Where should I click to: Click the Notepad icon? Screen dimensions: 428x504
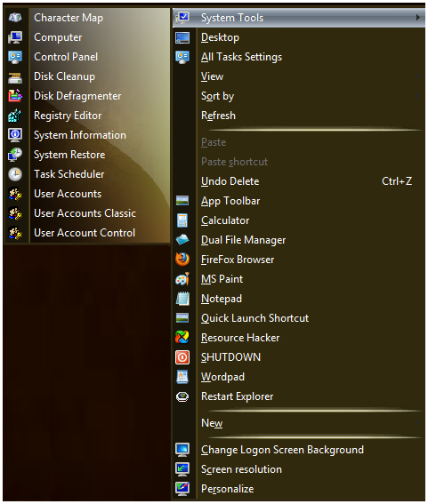pos(182,299)
